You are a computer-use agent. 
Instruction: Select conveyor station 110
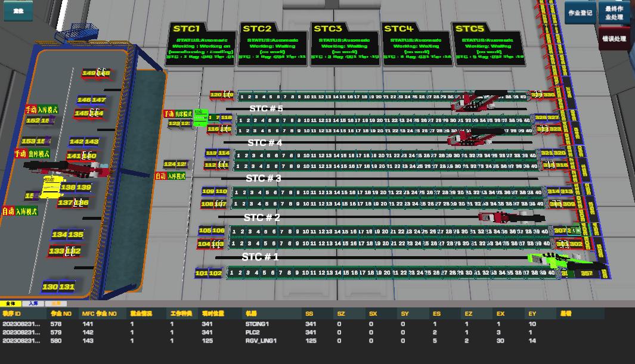click(x=221, y=191)
